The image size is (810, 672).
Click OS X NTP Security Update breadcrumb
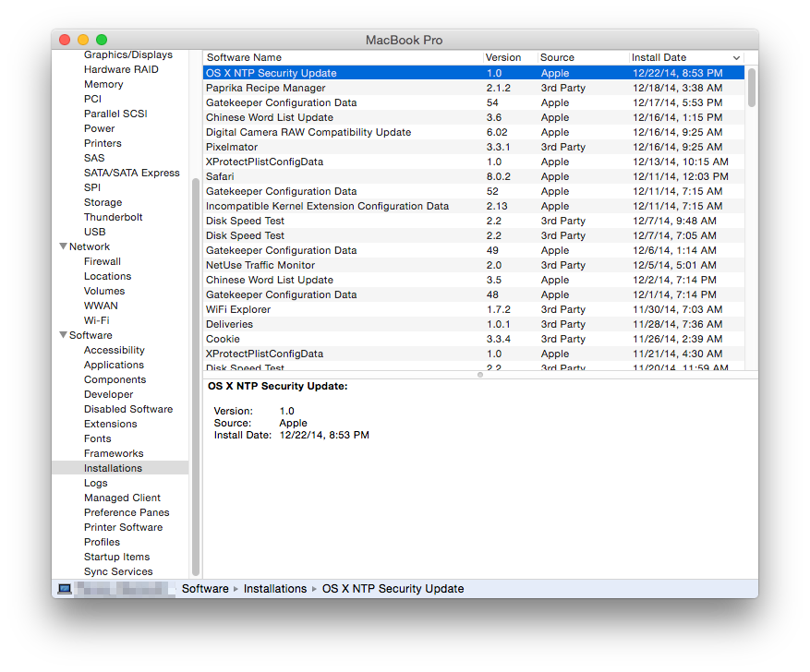[x=393, y=589]
